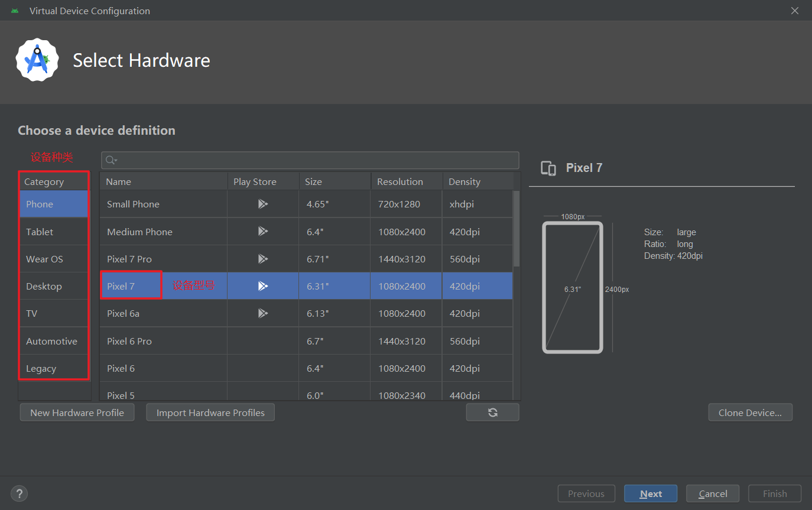
Task: Select the Phone category
Action: 54,204
